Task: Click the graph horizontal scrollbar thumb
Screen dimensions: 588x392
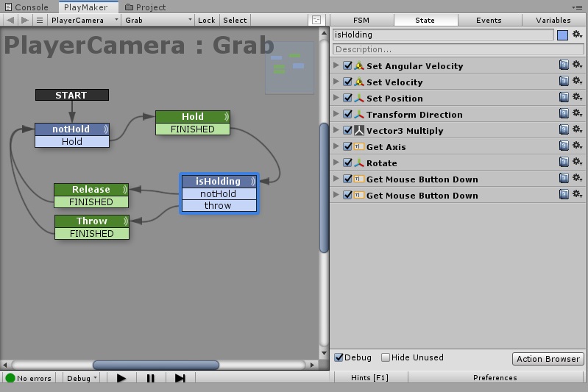Action: pos(155,365)
